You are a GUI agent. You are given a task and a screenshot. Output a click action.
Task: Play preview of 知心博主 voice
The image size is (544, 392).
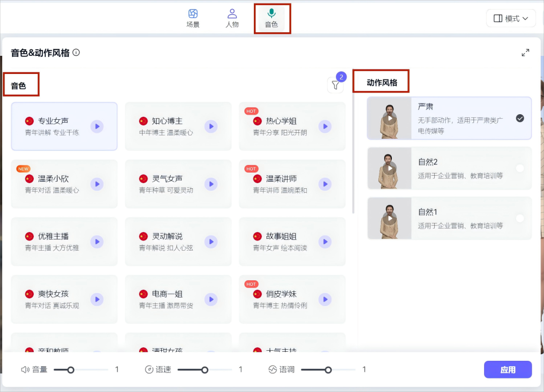click(x=211, y=126)
